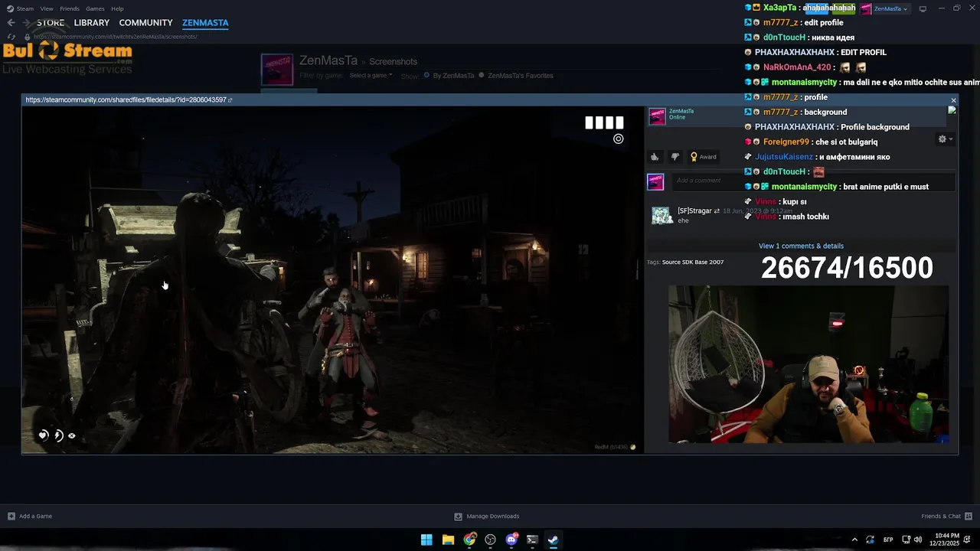980x551 pixels.
Task: Open the COMMUNITY tab
Action: 145,23
